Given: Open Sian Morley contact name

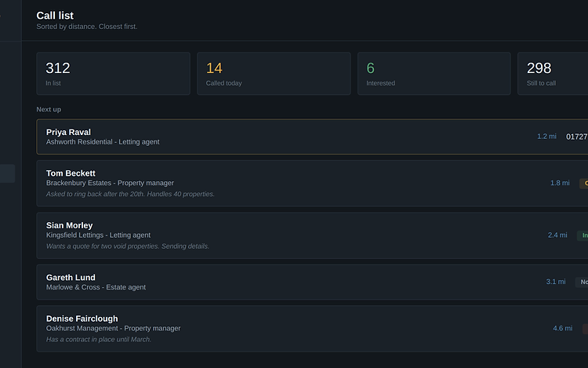Looking at the screenshot, I should click(x=69, y=225).
